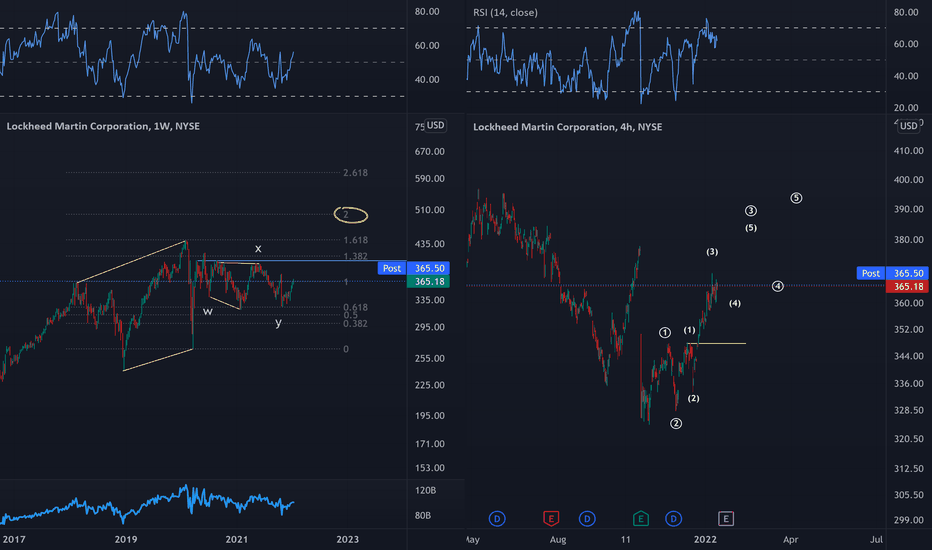Click the parenthesized (4) wave label
Viewport: 932px width, 550px height.
[735, 303]
